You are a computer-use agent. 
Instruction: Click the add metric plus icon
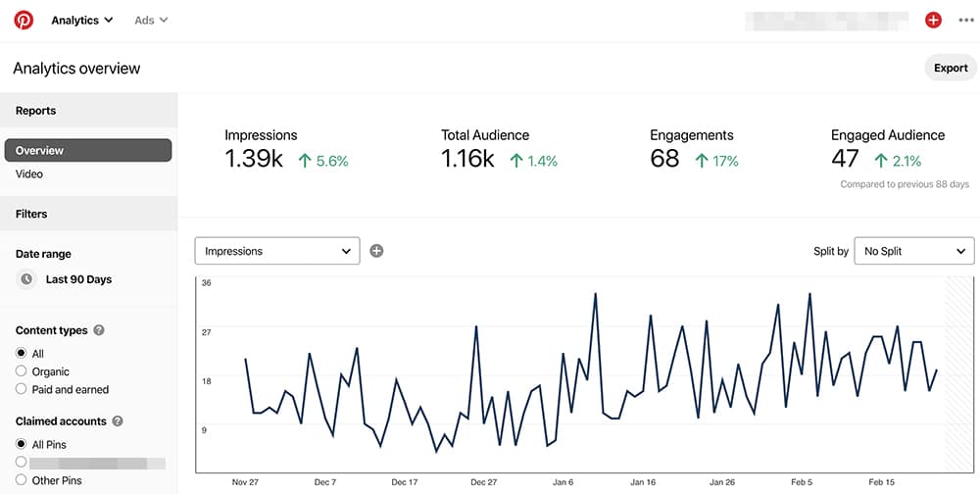pos(376,251)
